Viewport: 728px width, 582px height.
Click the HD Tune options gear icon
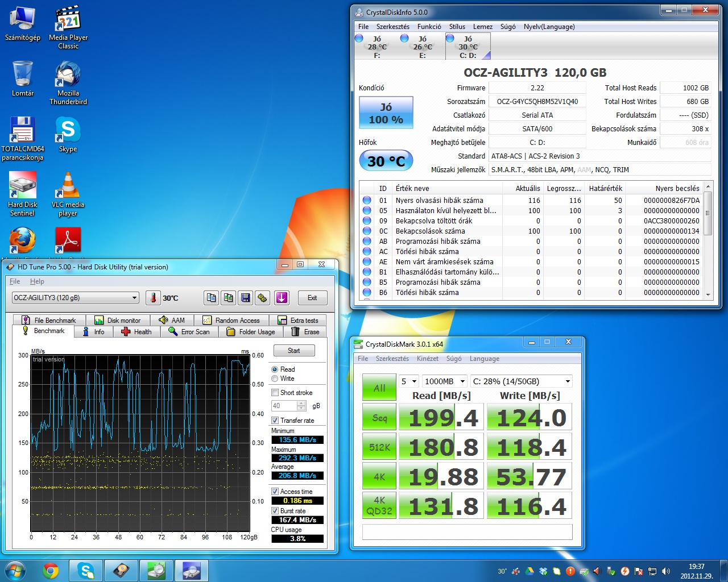click(262, 298)
